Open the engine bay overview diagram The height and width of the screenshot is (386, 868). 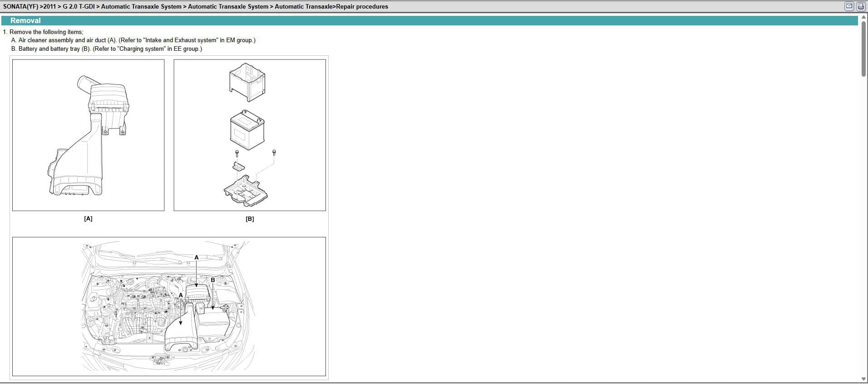(169, 307)
